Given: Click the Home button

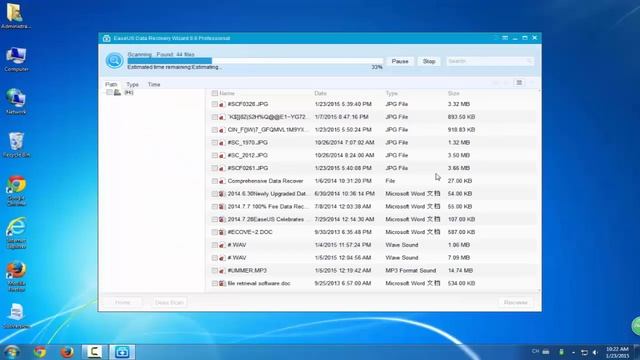Looking at the screenshot, I should (x=122, y=302).
